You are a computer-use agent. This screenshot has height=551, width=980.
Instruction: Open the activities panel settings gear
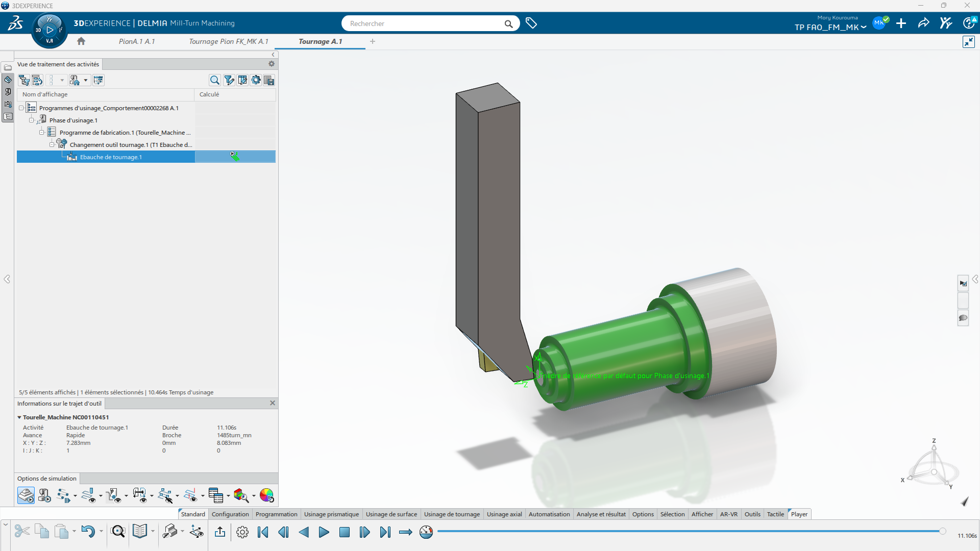(272, 64)
